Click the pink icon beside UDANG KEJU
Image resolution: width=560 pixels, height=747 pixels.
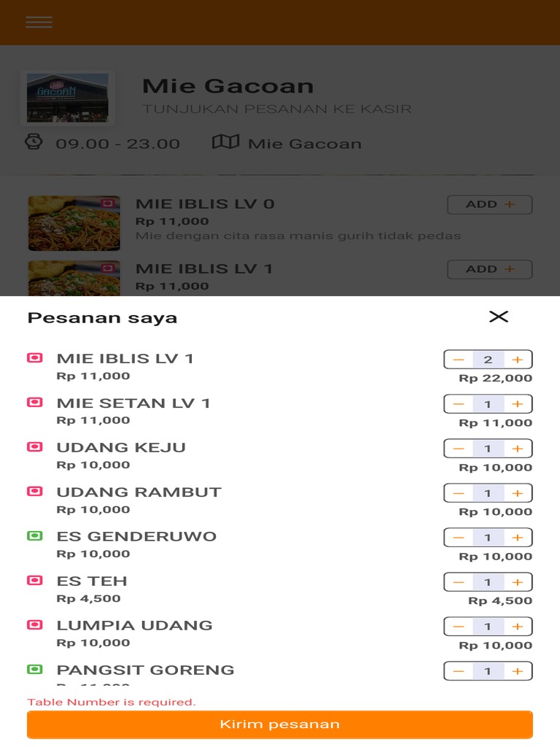click(35, 447)
